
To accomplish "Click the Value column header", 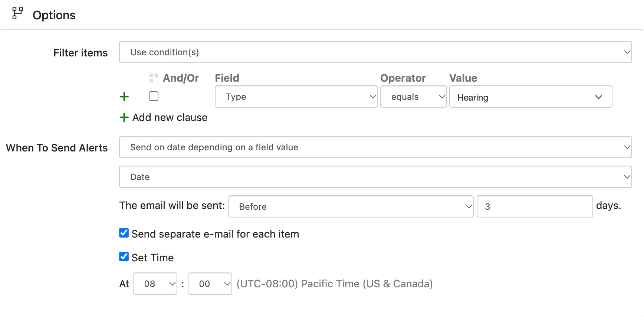I will pos(463,78).
